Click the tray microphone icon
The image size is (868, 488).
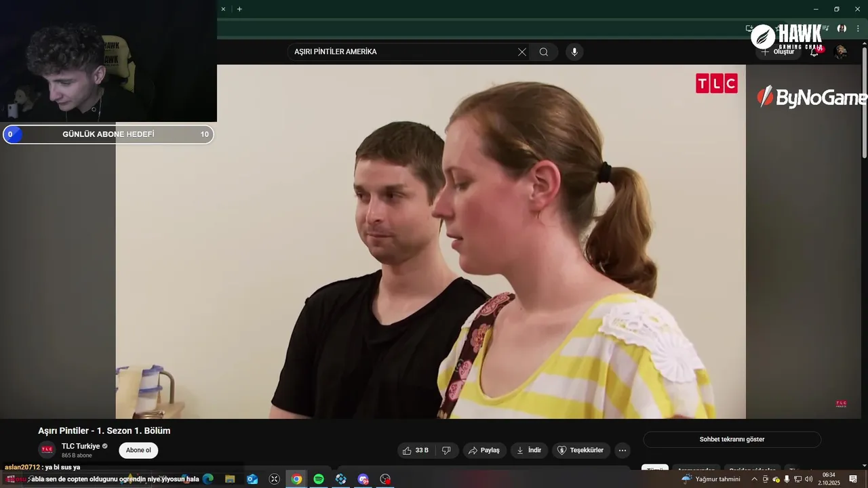point(787,479)
